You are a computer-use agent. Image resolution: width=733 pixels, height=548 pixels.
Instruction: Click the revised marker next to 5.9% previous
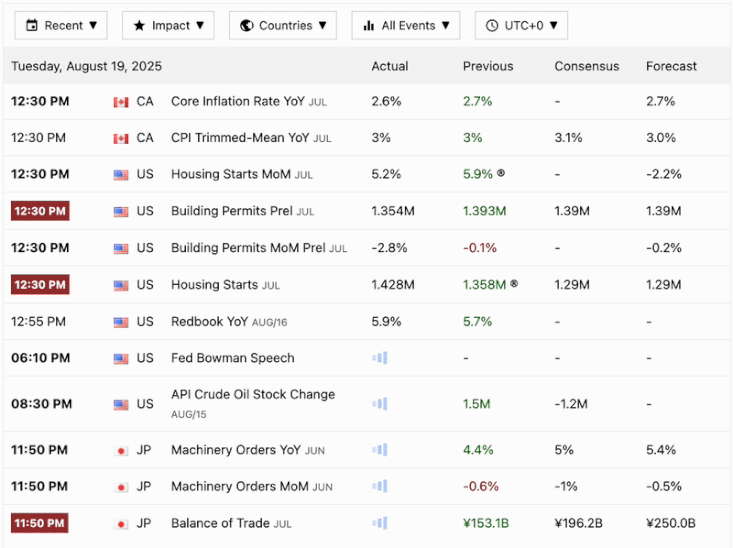(501, 174)
